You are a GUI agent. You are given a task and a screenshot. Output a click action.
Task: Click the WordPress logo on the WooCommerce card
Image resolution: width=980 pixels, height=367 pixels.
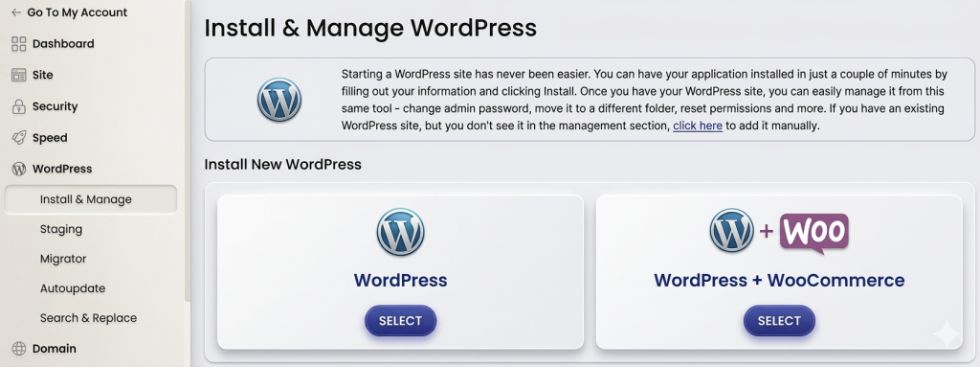[732, 231]
